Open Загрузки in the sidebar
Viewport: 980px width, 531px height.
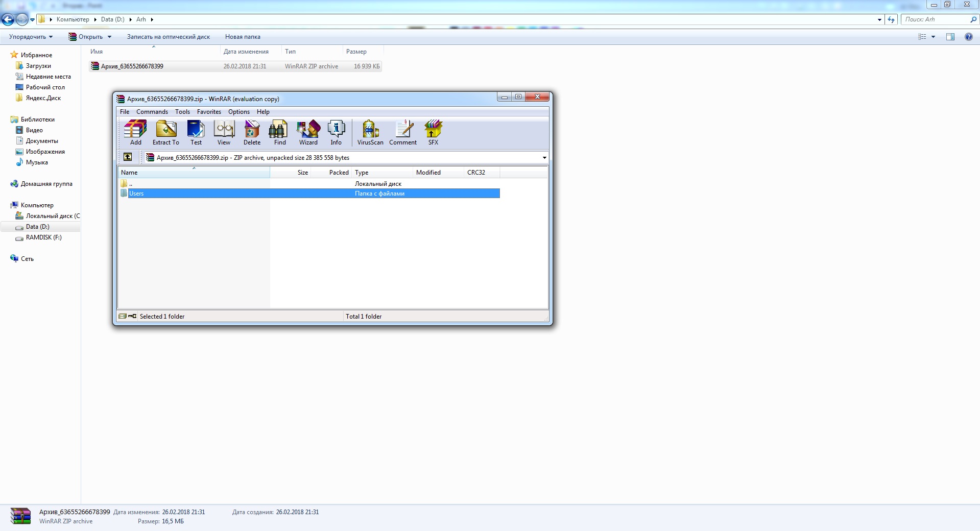[x=38, y=66]
